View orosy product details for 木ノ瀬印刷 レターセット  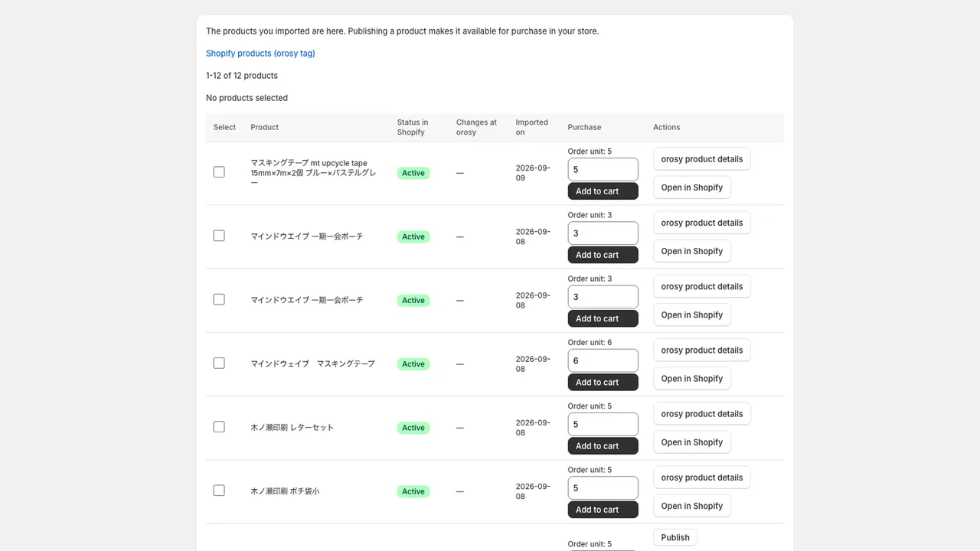(x=702, y=414)
